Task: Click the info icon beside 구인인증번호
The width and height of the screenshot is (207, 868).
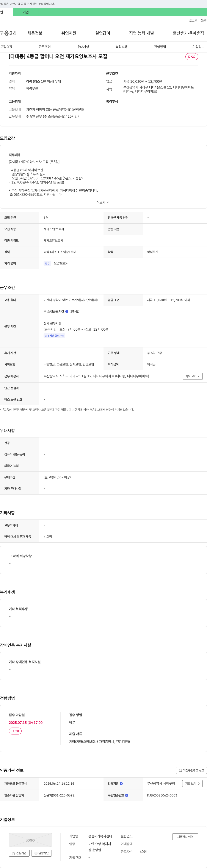Action: [127, 795]
